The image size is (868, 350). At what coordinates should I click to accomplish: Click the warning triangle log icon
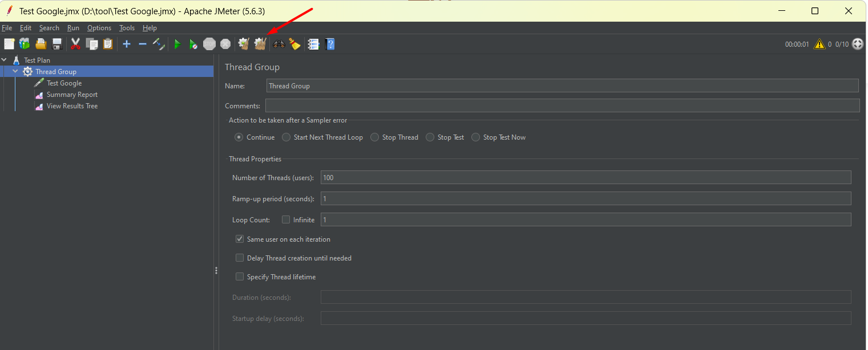819,44
